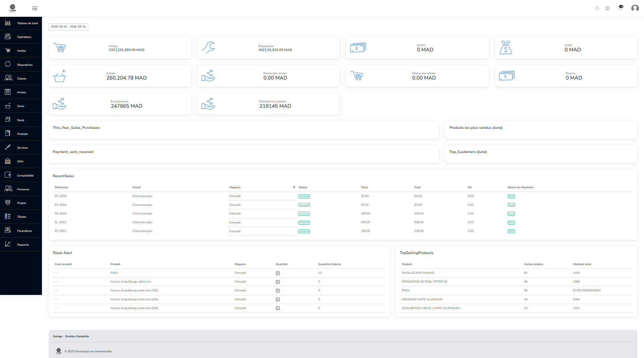Click 'Garage - Gestion Complète' footer text
This screenshot has height=358, width=644.
pos(71,336)
